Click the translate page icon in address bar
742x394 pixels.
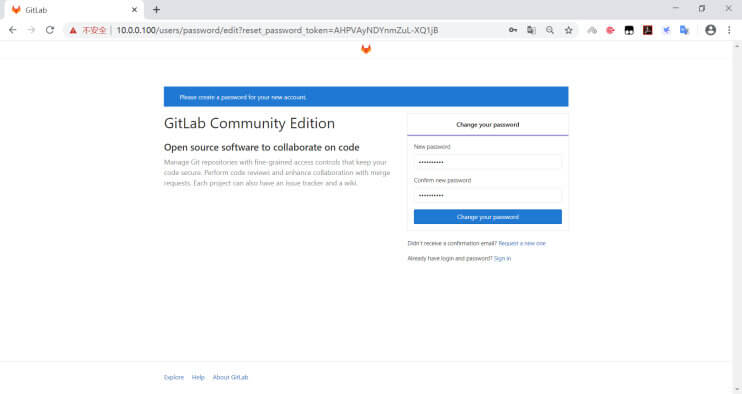click(531, 30)
